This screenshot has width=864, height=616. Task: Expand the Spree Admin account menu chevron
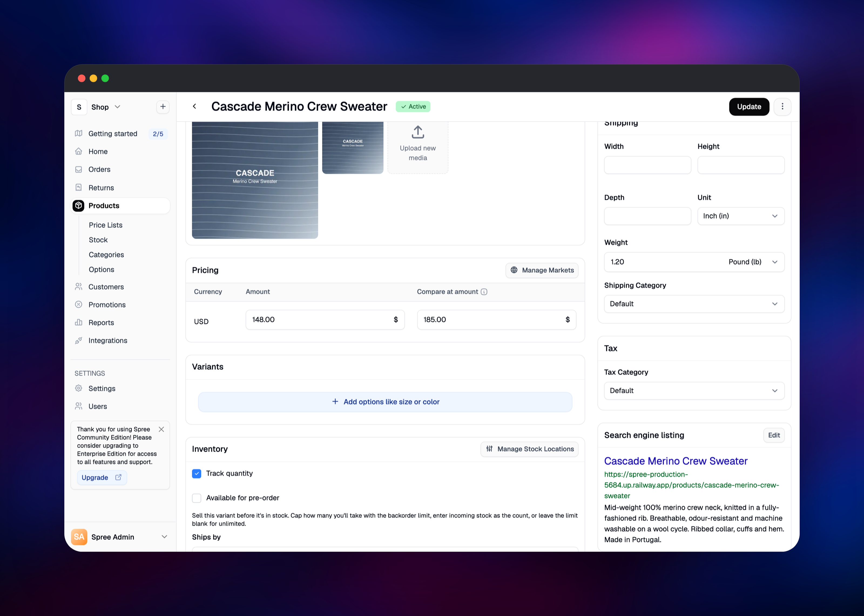click(x=164, y=537)
